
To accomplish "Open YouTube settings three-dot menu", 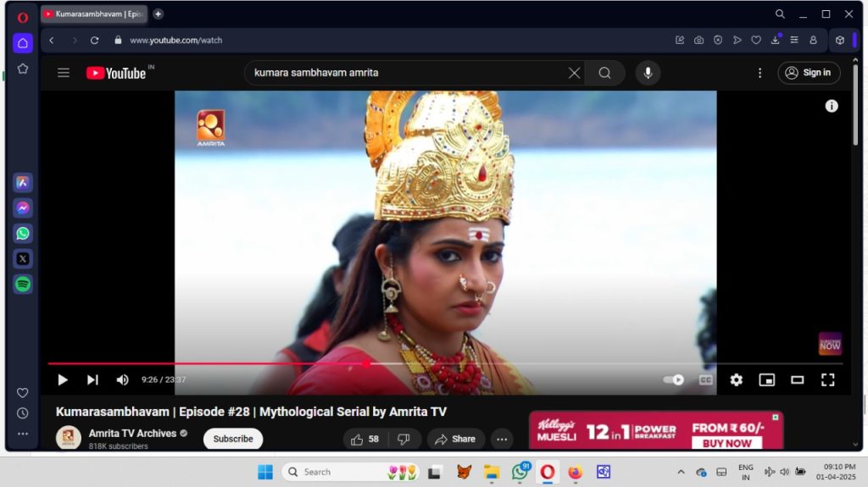I will [x=759, y=73].
